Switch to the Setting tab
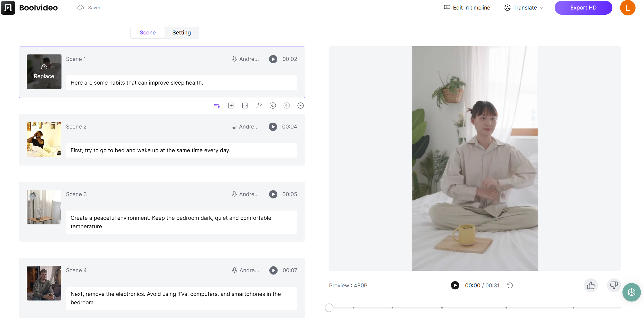The width and height of the screenshot is (644, 319). tap(182, 33)
